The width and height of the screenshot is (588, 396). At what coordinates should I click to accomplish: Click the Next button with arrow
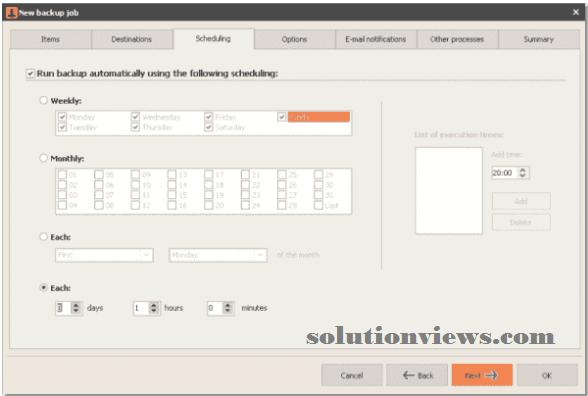(482, 375)
